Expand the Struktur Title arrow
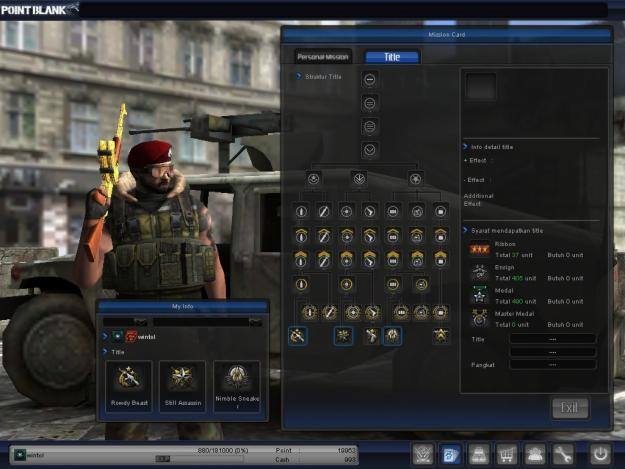 tap(299, 76)
